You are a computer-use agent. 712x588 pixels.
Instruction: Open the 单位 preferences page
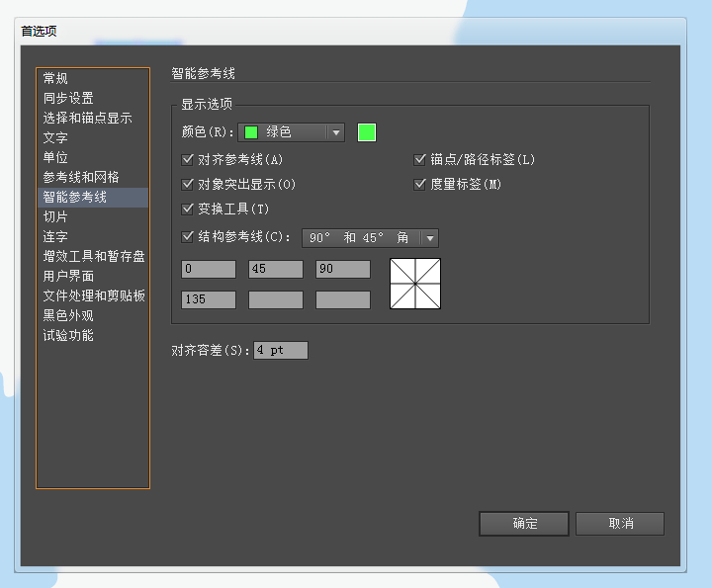[93, 157]
